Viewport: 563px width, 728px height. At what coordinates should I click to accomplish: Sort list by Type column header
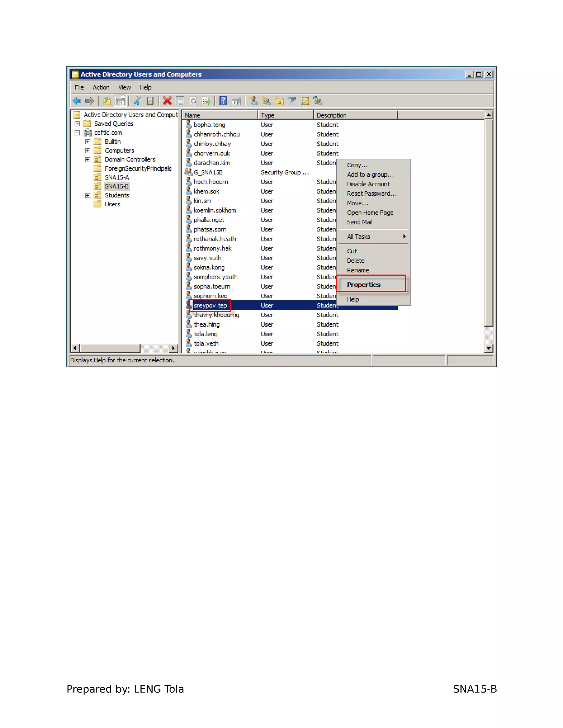coord(285,115)
